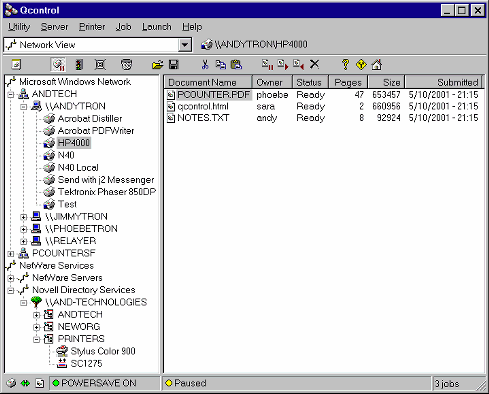Select the HP4000 printer
This screenshot has width=489, height=394.
click(x=74, y=143)
